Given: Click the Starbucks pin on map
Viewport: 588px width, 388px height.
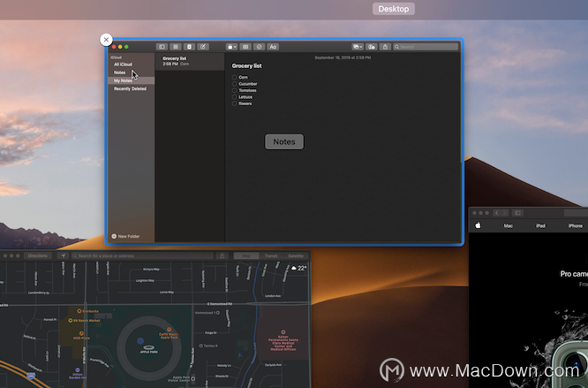Looking at the screenshot, I should point(79,311).
